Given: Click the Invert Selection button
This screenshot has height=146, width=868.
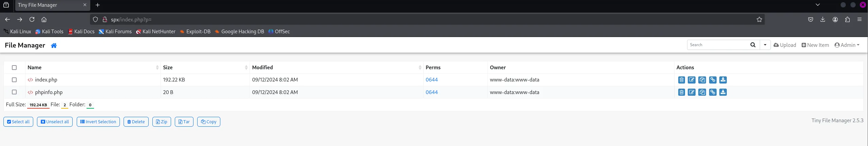Looking at the screenshot, I should [x=98, y=122].
